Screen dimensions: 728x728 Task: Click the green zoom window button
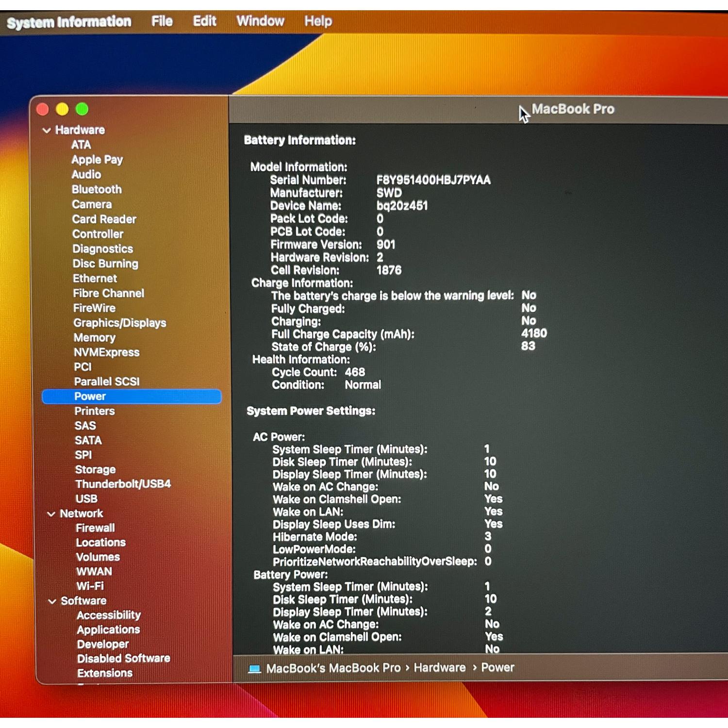pyautogui.click(x=82, y=110)
